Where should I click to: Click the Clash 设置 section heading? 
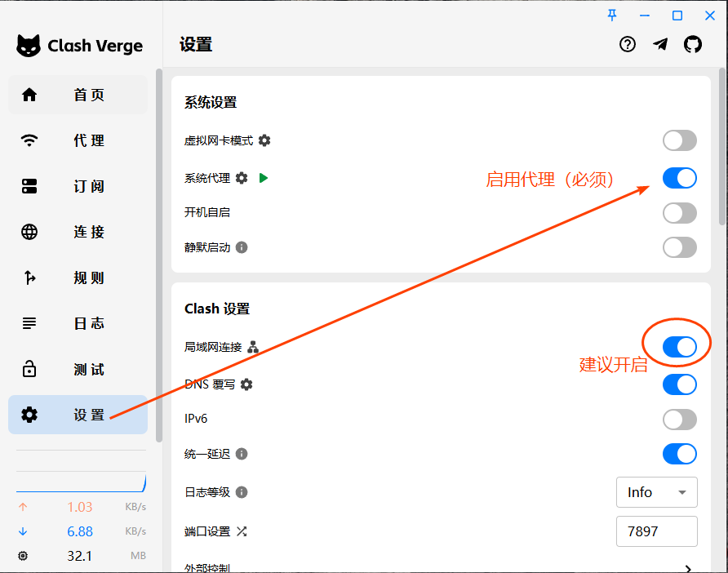pyautogui.click(x=217, y=309)
